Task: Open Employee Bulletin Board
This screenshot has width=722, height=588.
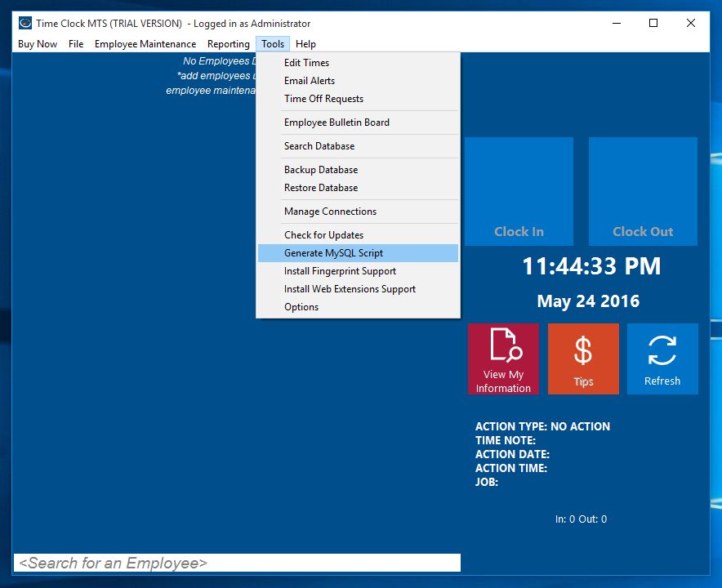Action: (359, 122)
